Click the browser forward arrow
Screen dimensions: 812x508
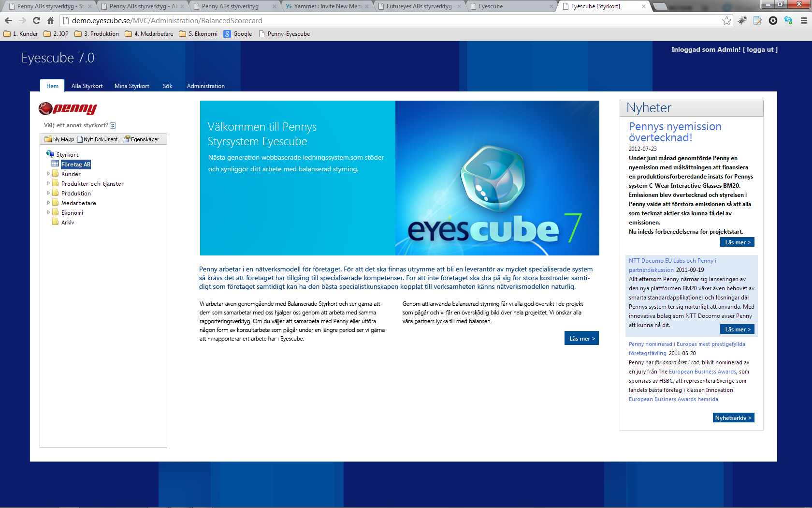coord(22,20)
